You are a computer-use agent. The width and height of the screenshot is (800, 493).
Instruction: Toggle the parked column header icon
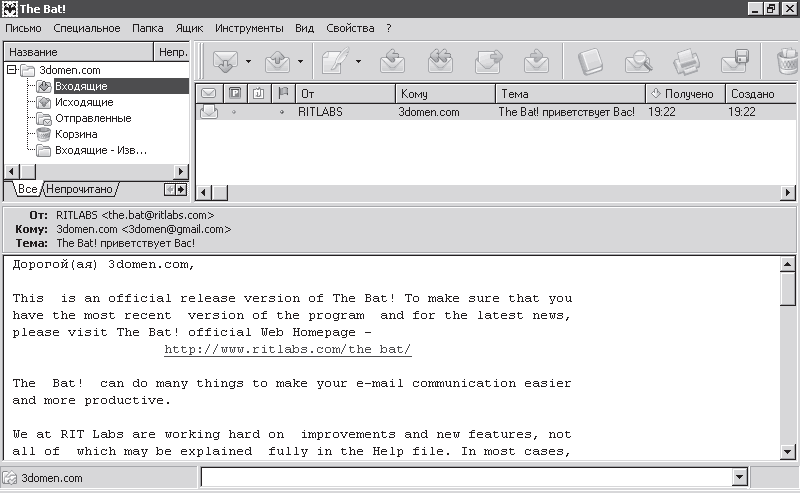point(234,94)
